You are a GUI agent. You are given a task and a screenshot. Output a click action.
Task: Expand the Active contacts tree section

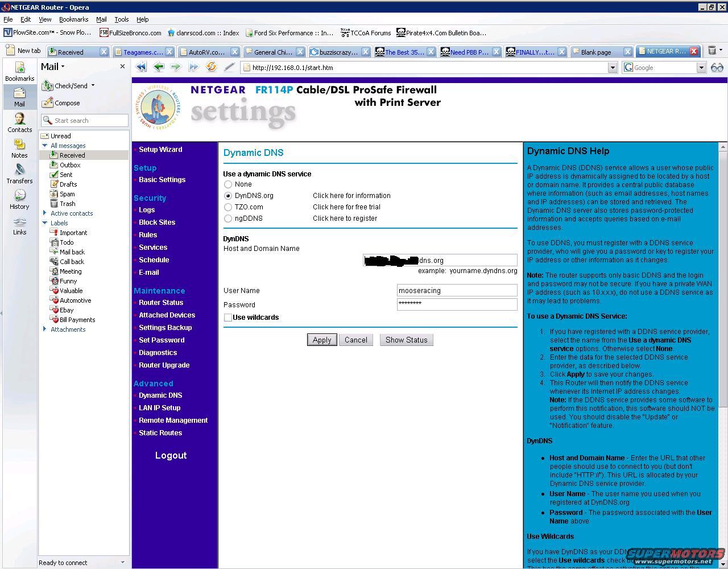(45, 213)
